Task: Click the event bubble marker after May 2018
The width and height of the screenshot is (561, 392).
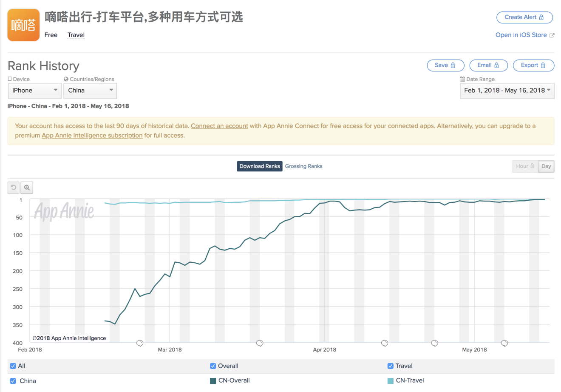Action: tap(504, 343)
